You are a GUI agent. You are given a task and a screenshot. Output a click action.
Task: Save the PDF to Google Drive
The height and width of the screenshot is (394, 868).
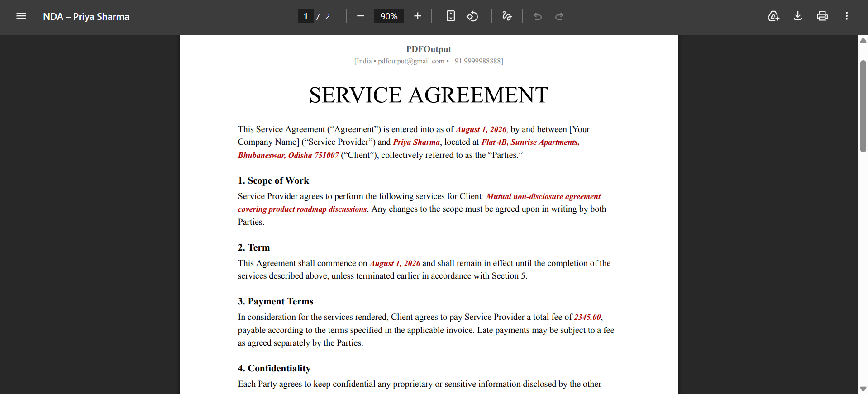tap(773, 16)
